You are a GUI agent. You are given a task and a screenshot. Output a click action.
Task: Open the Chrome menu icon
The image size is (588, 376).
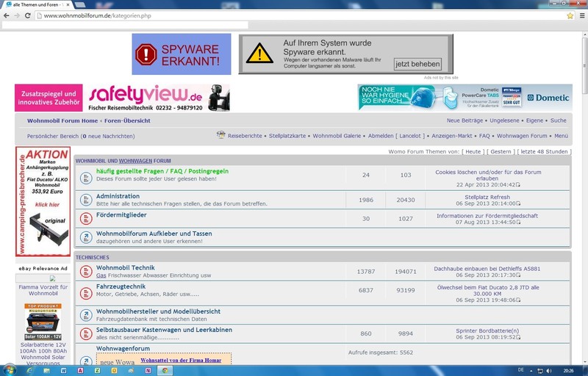[x=581, y=15]
